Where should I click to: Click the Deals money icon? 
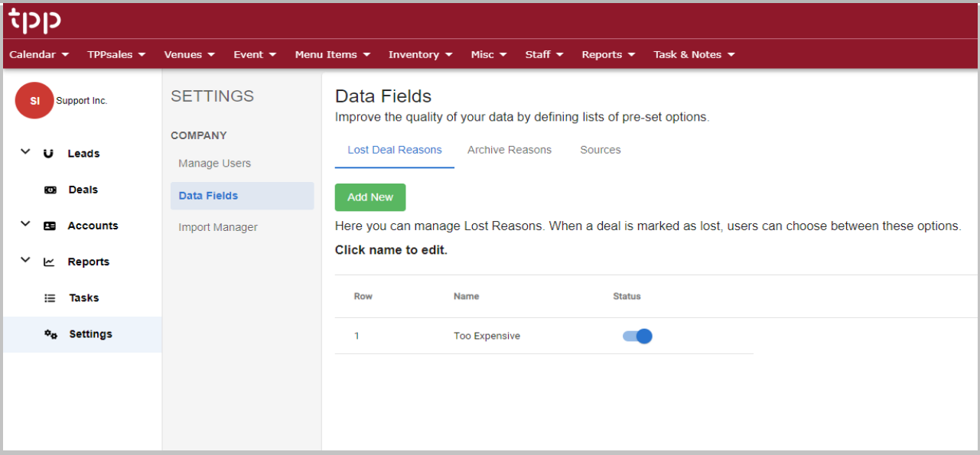[x=50, y=190]
